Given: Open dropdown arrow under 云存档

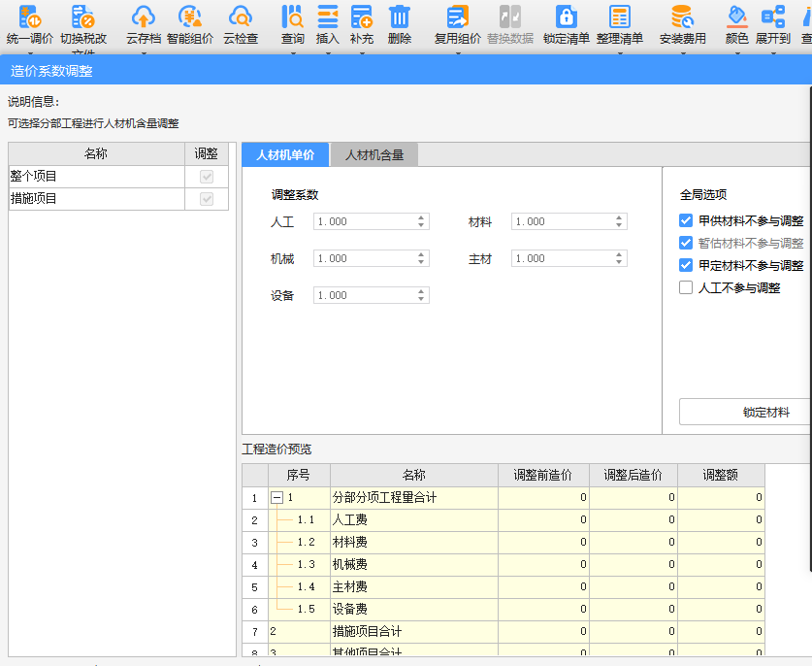Looking at the screenshot, I should [x=144, y=52].
